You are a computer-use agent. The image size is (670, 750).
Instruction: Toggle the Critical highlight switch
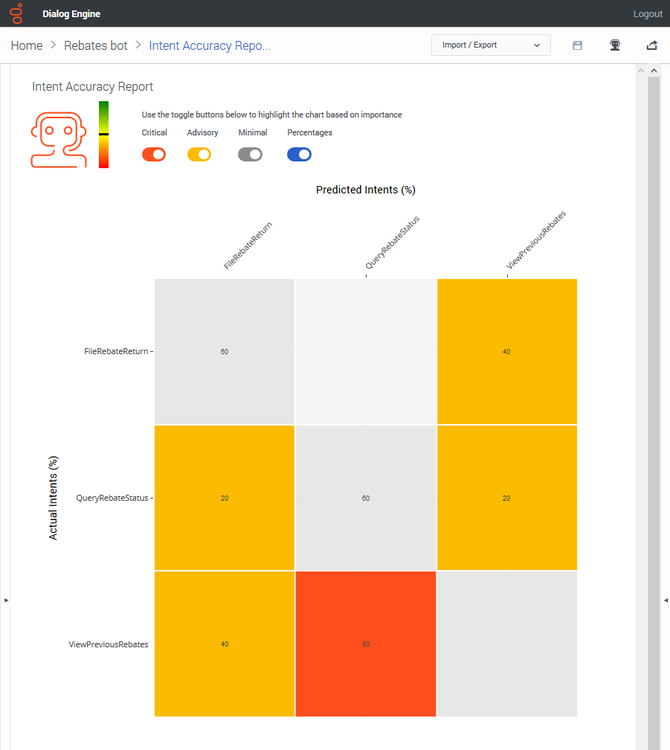click(154, 154)
